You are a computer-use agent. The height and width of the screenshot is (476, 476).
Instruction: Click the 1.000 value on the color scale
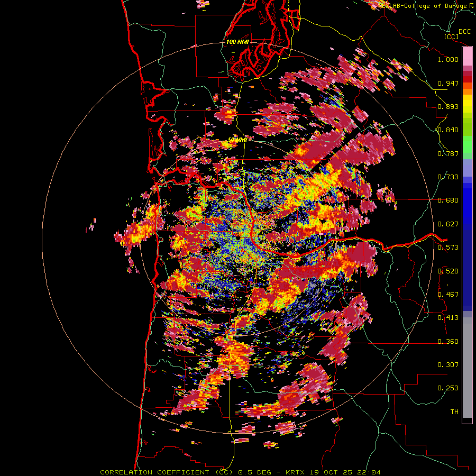coord(448,59)
